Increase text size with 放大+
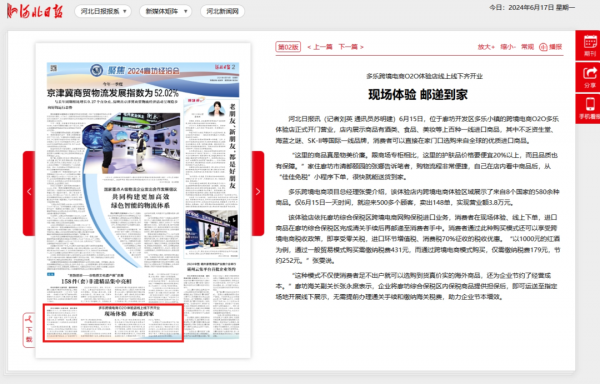Viewport: 600px width, 384px height. click(486, 47)
